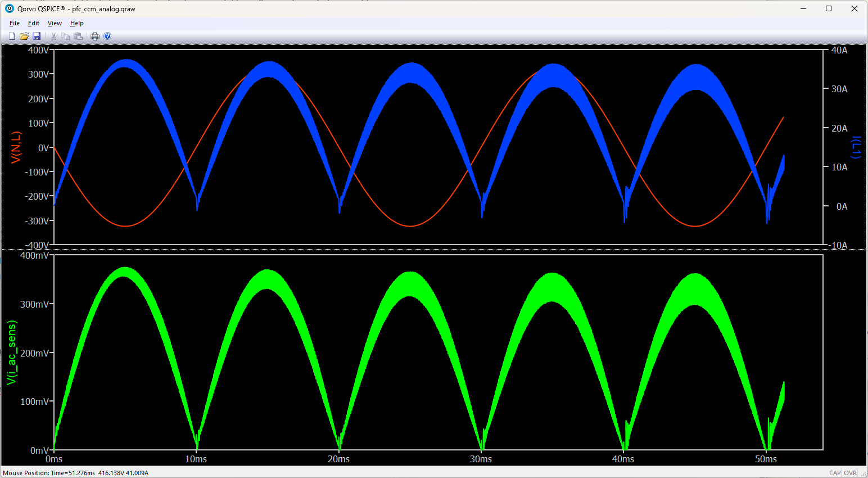Click the 0V axis tick label
This screenshot has height=478, width=868.
pyautogui.click(x=44, y=148)
